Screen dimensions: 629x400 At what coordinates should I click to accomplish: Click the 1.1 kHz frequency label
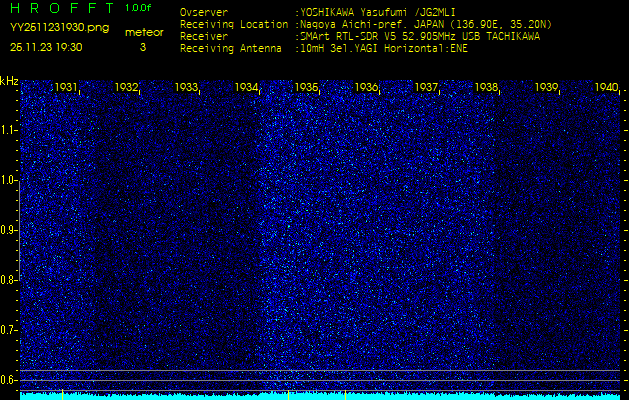click(x=9, y=130)
